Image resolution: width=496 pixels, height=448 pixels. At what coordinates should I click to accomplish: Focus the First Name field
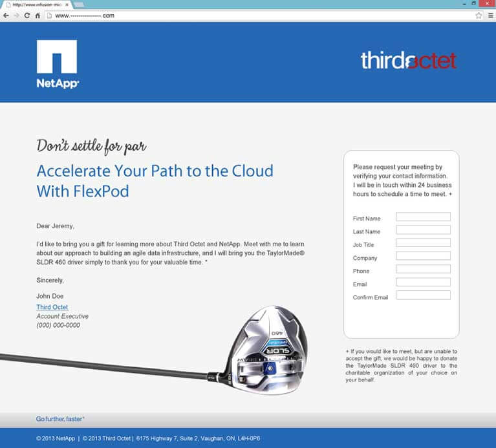click(x=423, y=217)
